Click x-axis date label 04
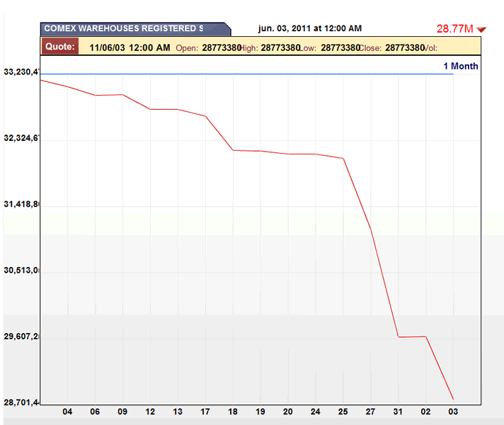Image resolution: width=504 pixels, height=425 pixels. pyautogui.click(x=68, y=412)
